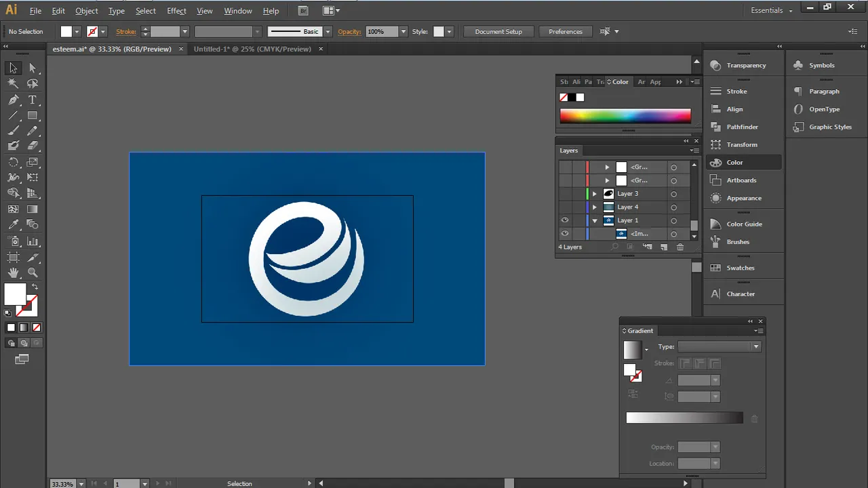The width and height of the screenshot is (868, 488).
Task: Show Layer 3 via visibility box
Action: point(564,194)
